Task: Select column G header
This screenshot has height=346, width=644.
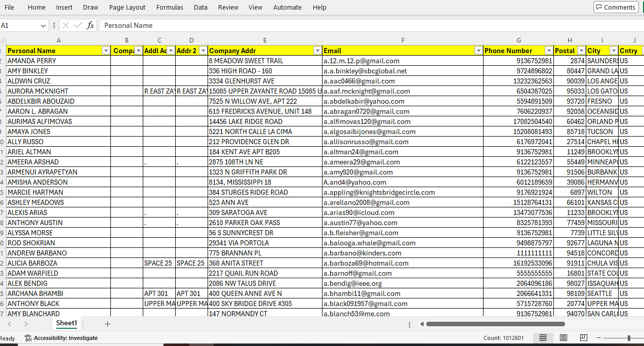Action: pyautogui.click(x=518, y=40)
